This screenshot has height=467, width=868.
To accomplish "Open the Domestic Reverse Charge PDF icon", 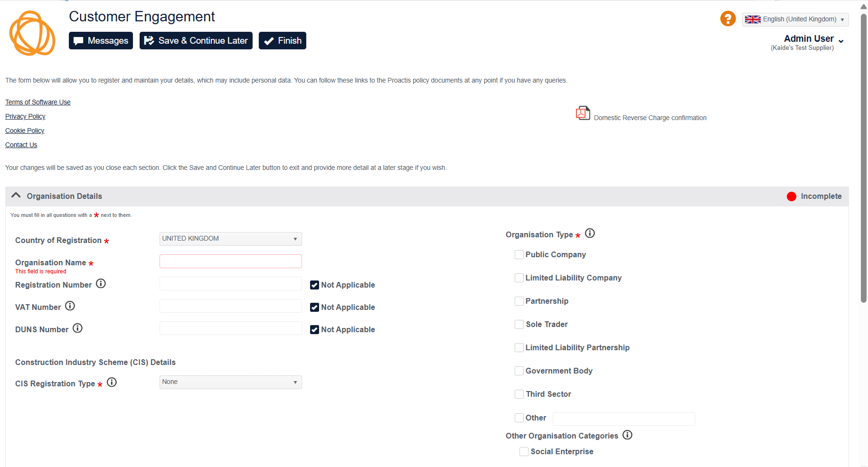I will (583, 113).
